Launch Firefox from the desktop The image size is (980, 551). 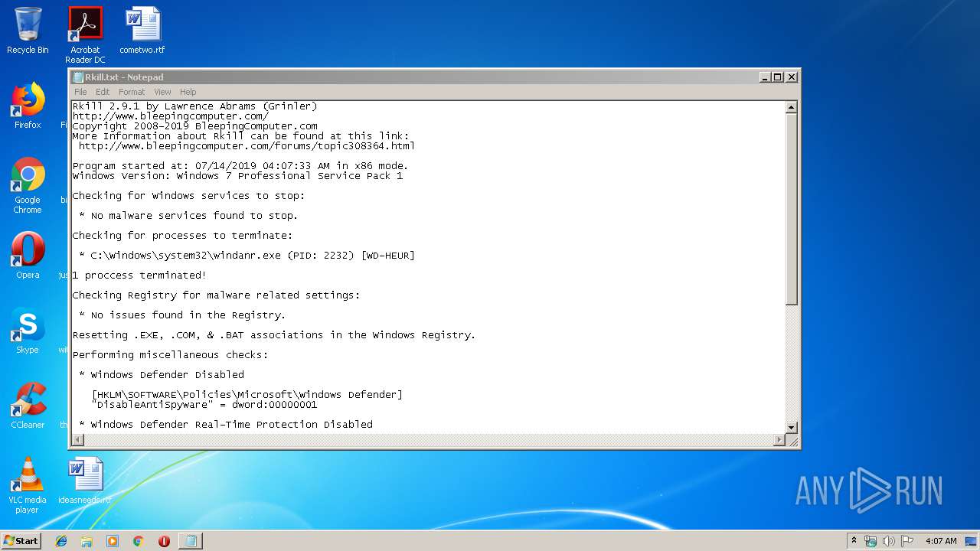(28, 106)
